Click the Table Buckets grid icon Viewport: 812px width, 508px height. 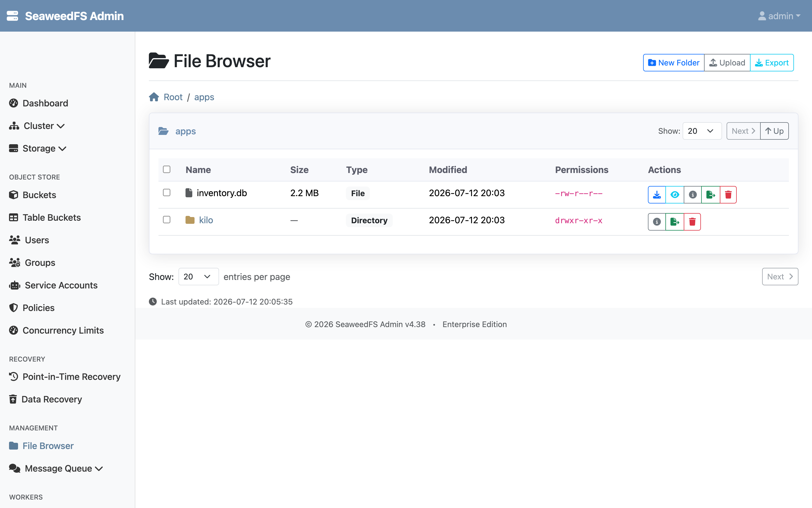14,217
